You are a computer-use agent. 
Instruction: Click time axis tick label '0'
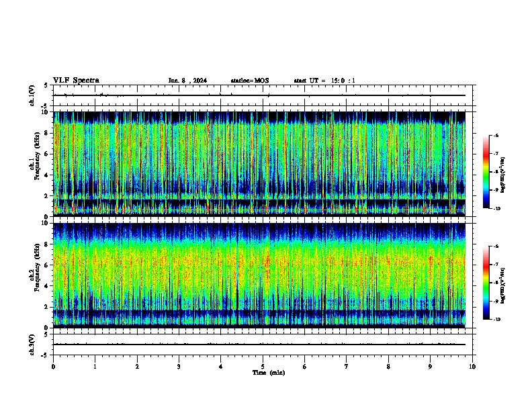click(53, 367)
